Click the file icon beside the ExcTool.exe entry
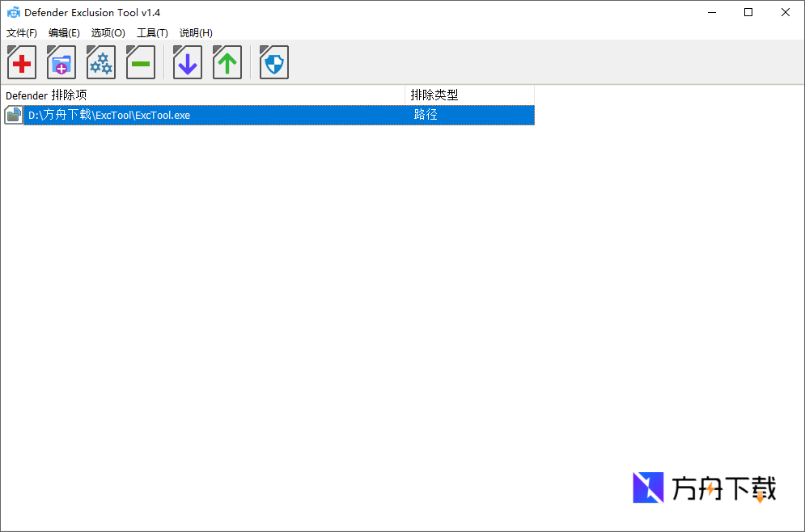 pos(13,115)
